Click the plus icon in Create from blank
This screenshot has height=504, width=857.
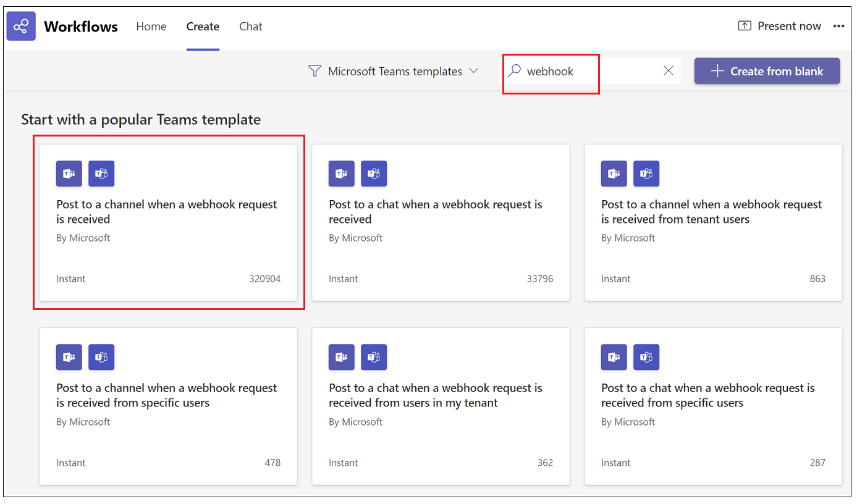[x=717, y=71]
